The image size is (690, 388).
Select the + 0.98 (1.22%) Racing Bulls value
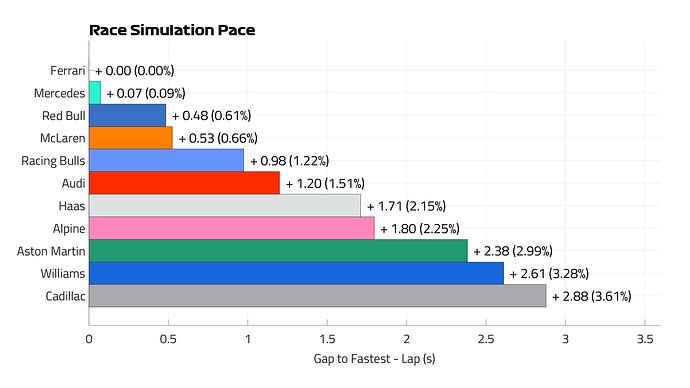290,161
